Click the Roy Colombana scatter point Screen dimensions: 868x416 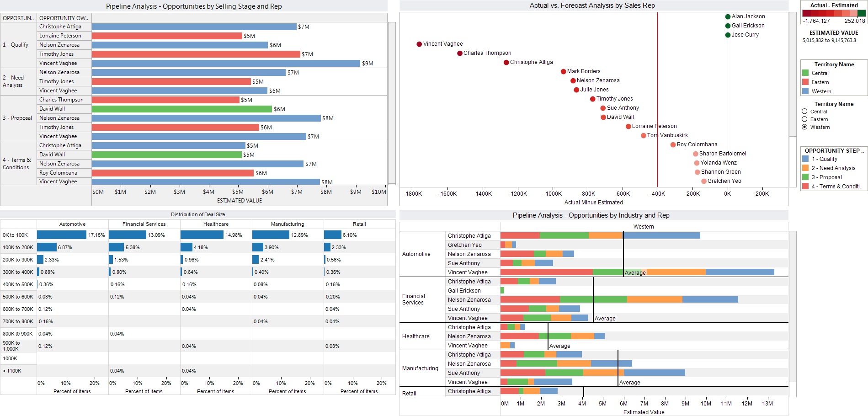pos(673,145)
